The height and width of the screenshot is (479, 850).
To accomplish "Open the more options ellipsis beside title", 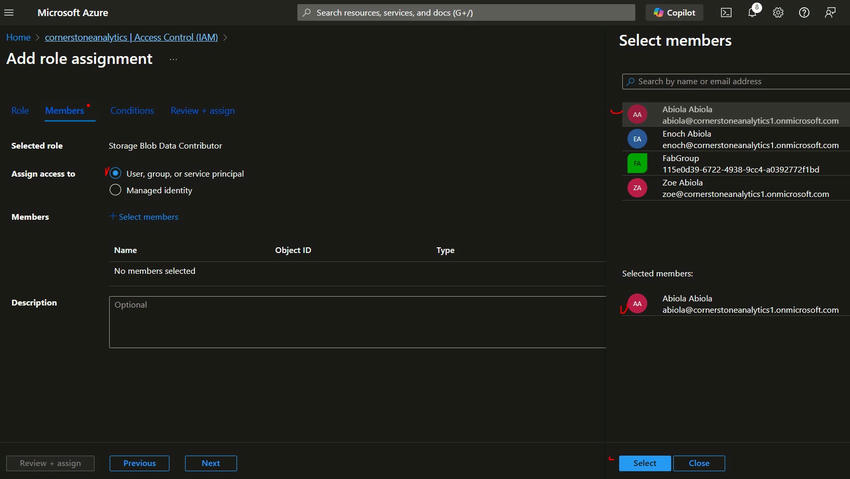I will point(173,59).
